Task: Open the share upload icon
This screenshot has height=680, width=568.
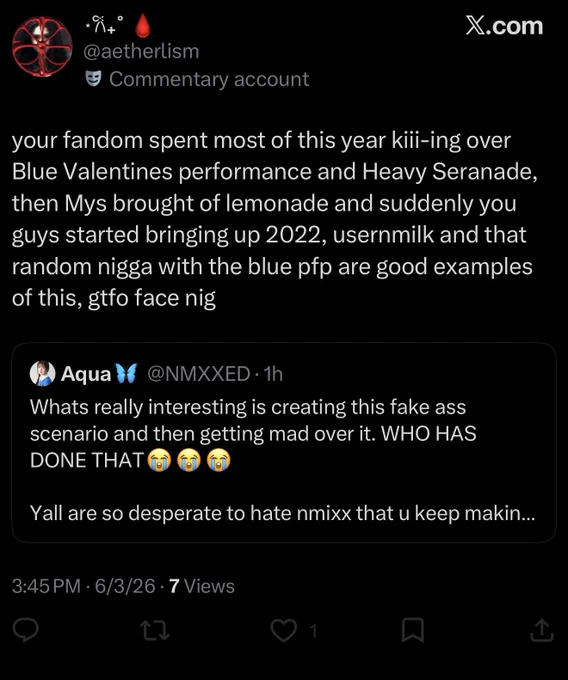Action: (542, 630)
